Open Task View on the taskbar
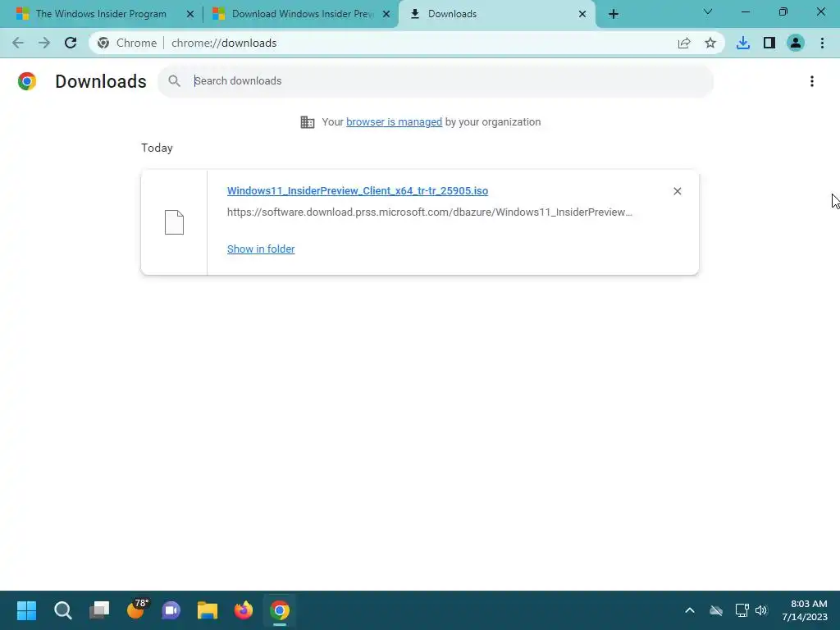The width and height of the screenshot is (840, 630). click(99, 610)
